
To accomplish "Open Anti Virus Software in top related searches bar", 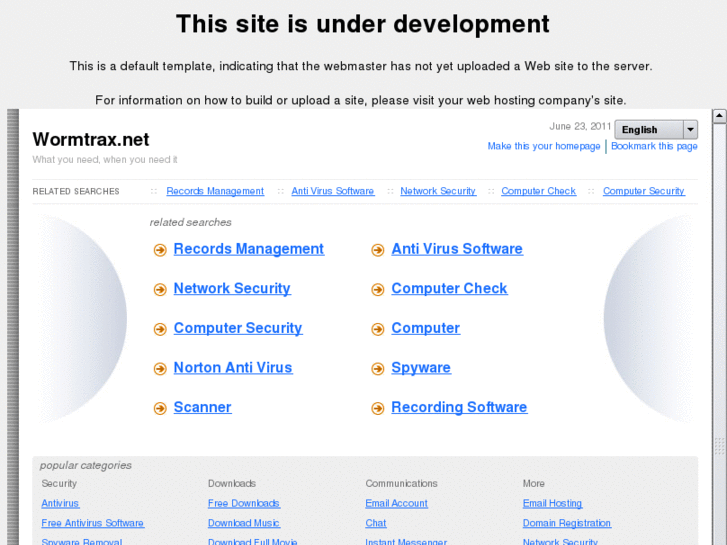I will 333,191.
